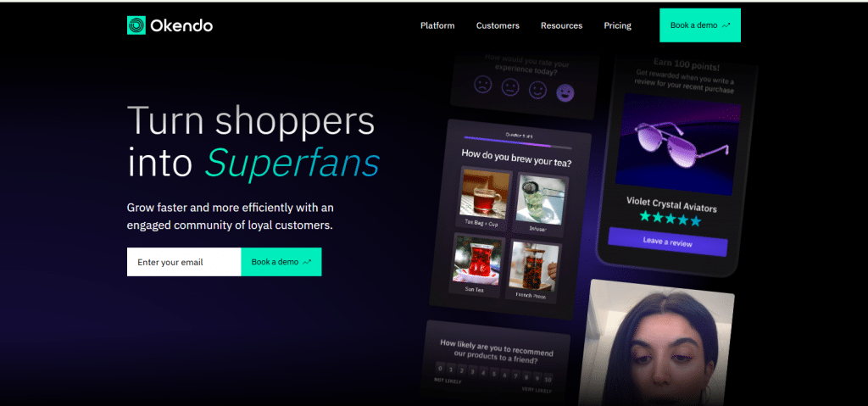Viewport: 868px width, 406px height.
Task: Select the sad face rating emoji
Action: (483, 84)
